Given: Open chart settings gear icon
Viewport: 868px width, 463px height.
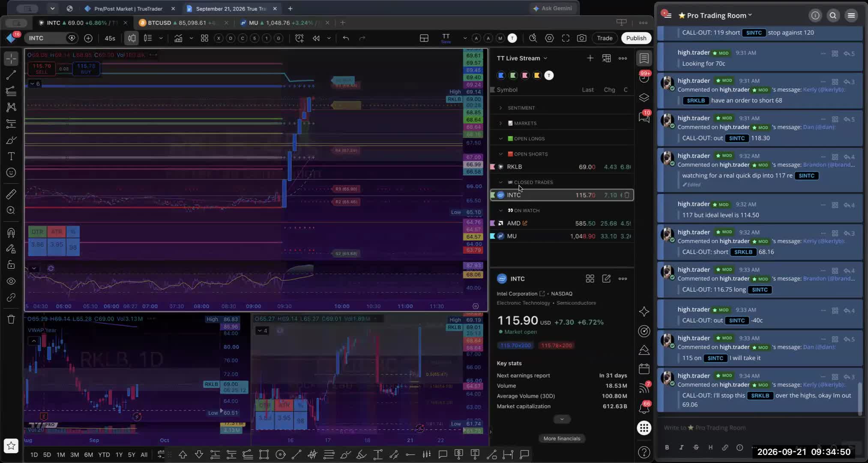Looking at the screenshot, I should point(549,38).
